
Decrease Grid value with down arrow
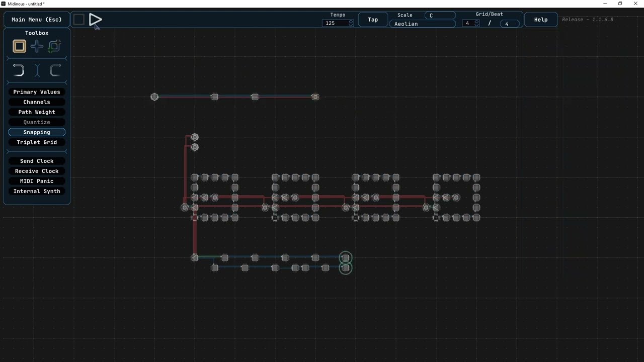(476, 25)
